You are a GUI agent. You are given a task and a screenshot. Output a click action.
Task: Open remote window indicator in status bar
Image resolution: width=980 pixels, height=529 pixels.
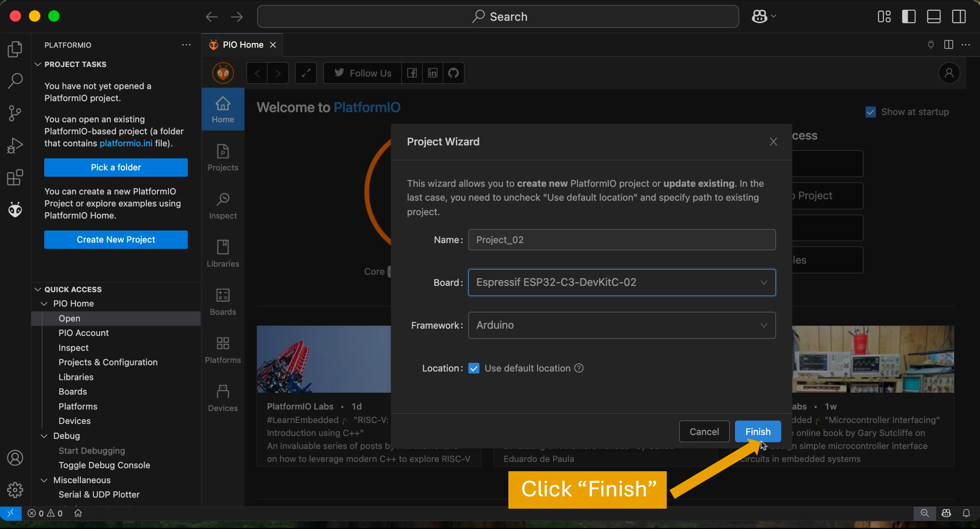tap(11, 513)
